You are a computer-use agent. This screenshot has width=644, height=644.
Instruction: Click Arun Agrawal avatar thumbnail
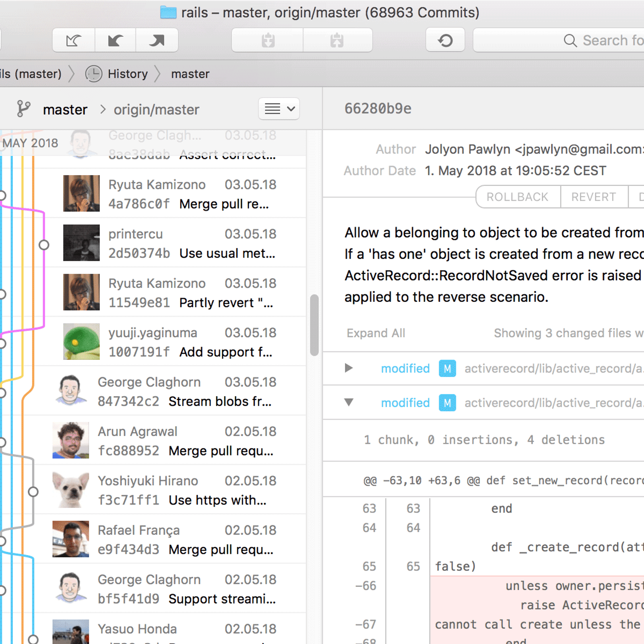coord(70,440)
